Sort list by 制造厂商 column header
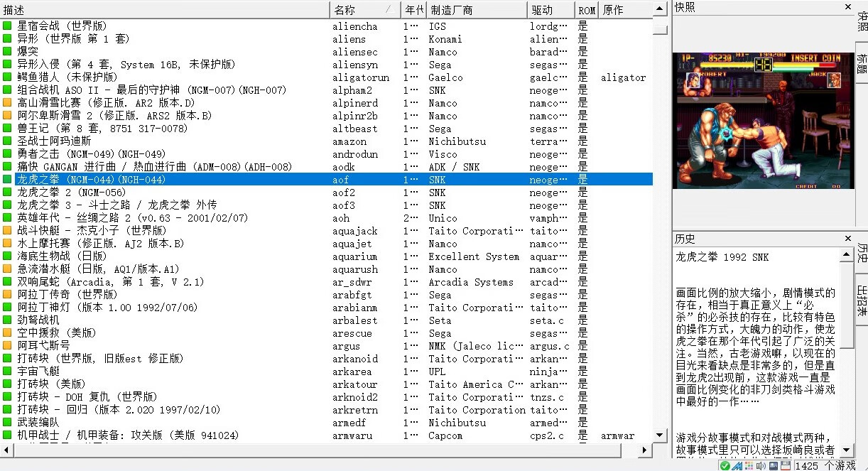 [x=477, y=10]
